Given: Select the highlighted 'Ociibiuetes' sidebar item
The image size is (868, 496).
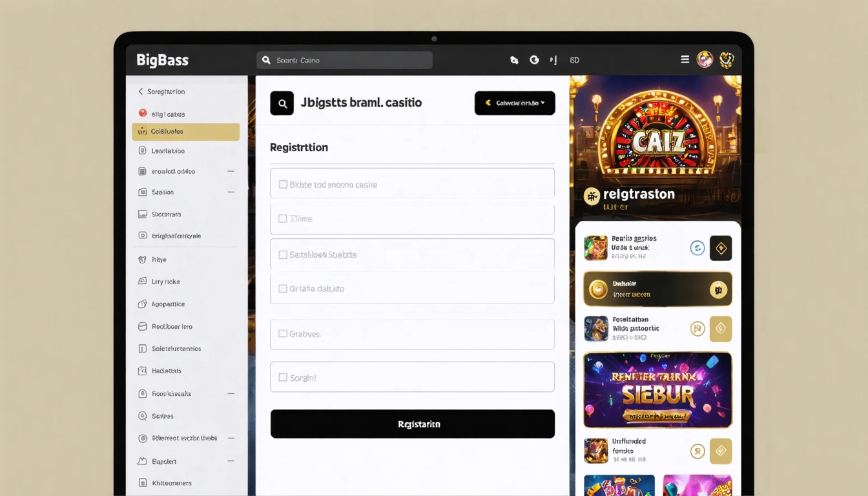Looking at the screenshot, I should tap(186, 132).
